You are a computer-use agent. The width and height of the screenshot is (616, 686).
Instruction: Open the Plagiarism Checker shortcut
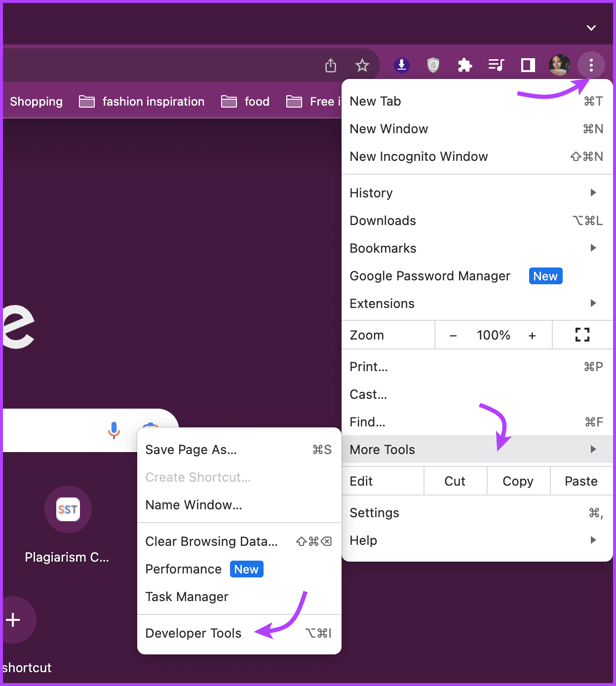[68, 509]
